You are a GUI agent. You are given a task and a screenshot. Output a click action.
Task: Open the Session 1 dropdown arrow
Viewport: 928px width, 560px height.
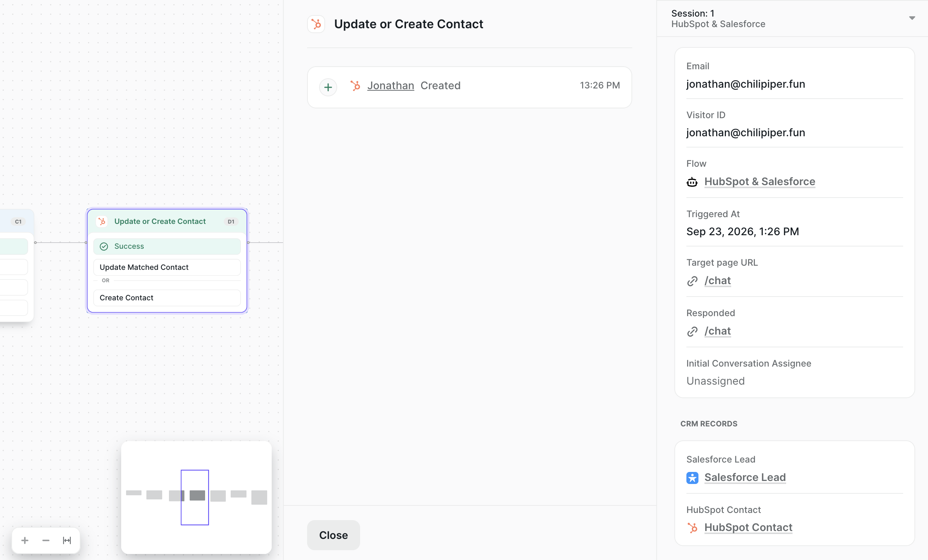912,18
